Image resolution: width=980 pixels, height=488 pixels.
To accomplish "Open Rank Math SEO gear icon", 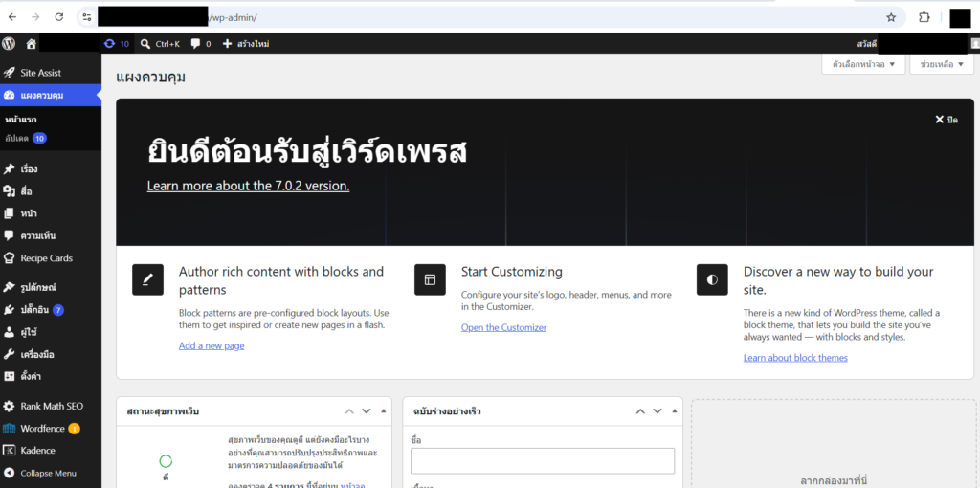I will [9, 406].
